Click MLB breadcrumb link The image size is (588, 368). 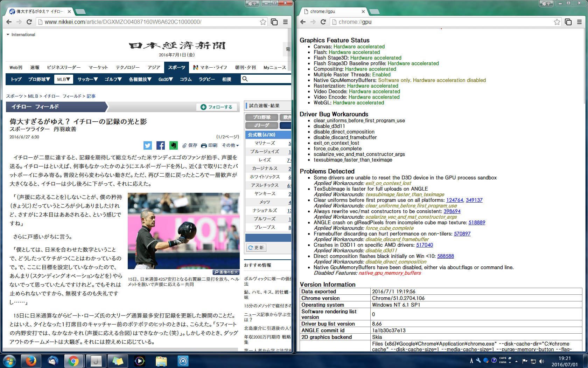[x=33, y=96]
